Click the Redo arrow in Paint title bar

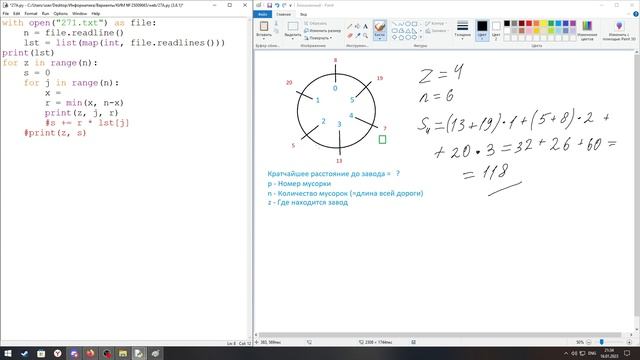tap(284, 5)
